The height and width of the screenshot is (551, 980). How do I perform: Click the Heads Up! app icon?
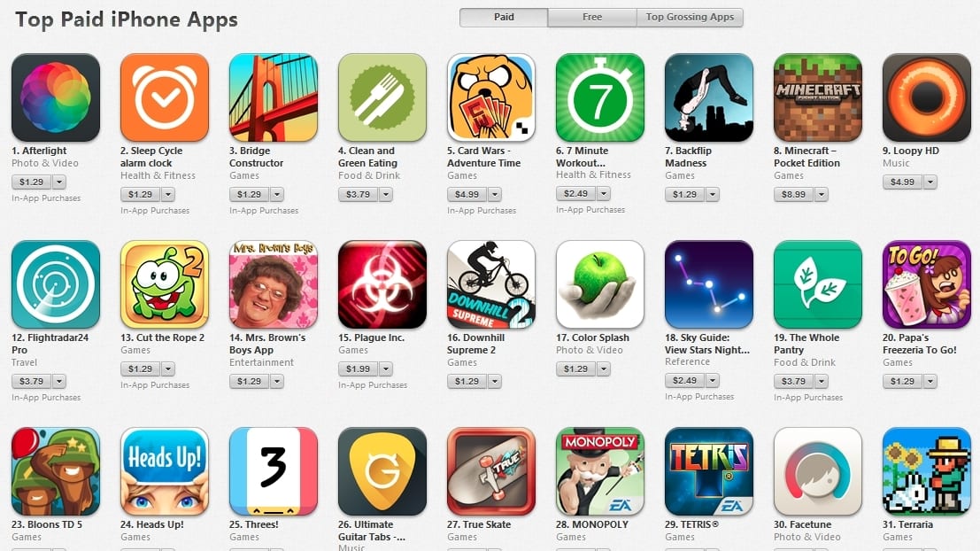coord(165,471)
